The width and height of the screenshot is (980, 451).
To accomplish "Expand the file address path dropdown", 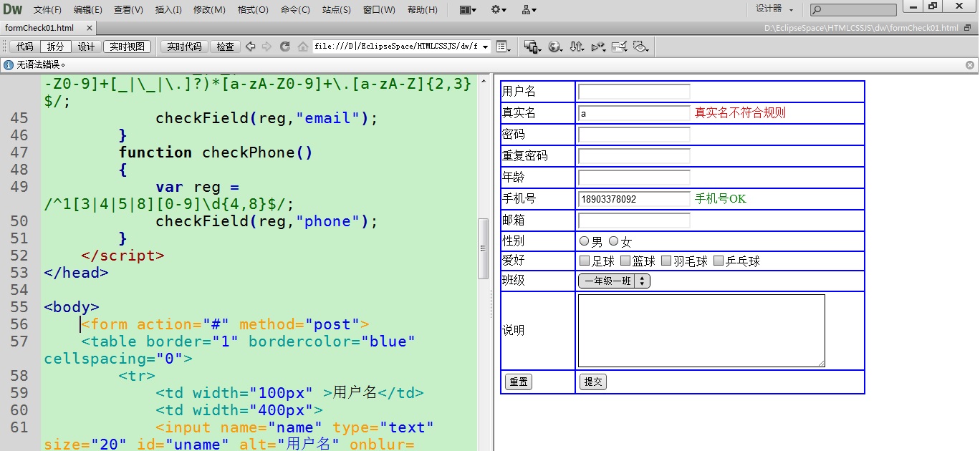I will pyautogui.click(x=486, y=47).
